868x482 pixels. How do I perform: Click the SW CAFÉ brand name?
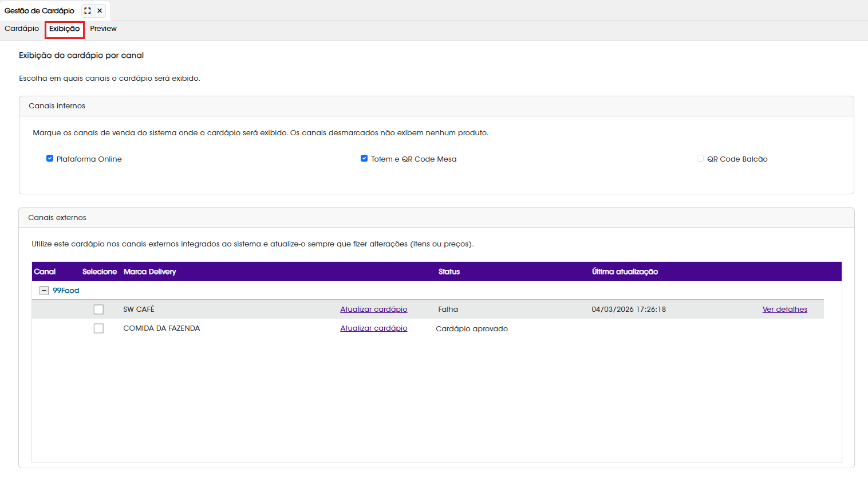click(x=139, y=309)
